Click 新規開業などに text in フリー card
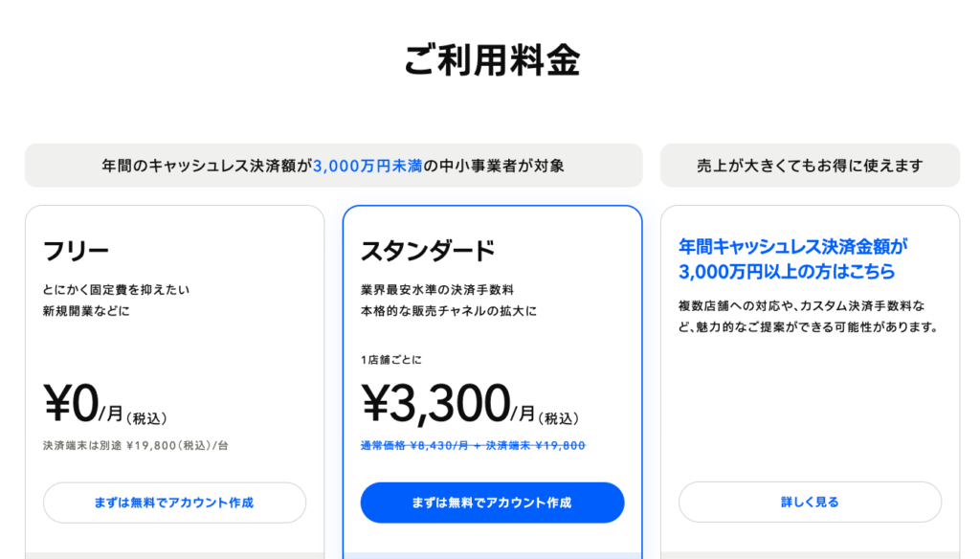This screenshot has height=559, width=980. (x=86, y=311)
